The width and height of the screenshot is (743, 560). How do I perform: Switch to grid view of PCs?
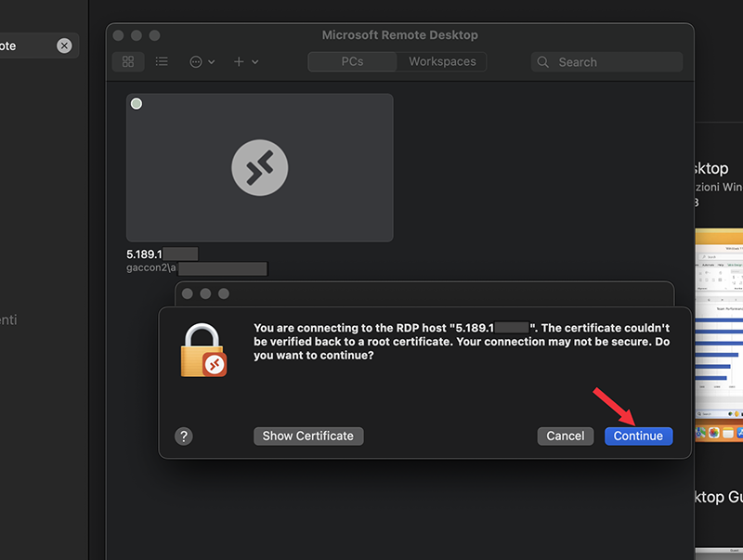128,61
